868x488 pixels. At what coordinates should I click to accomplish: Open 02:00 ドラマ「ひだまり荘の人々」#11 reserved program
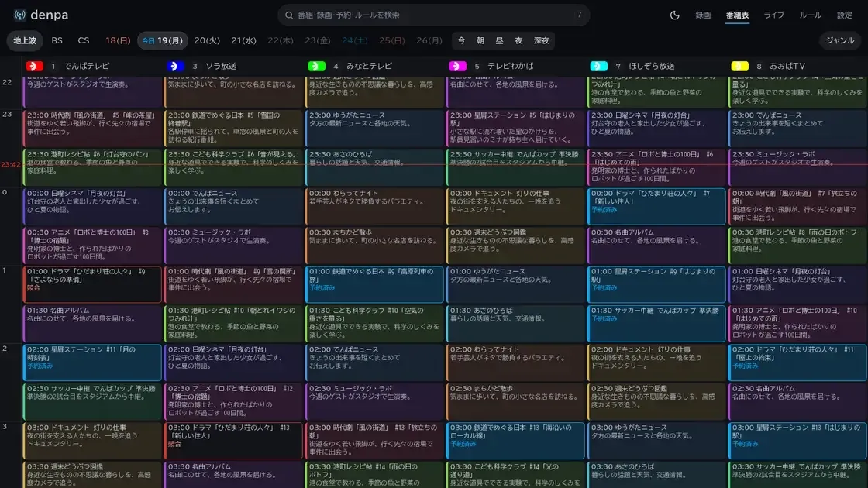point(797,363)
